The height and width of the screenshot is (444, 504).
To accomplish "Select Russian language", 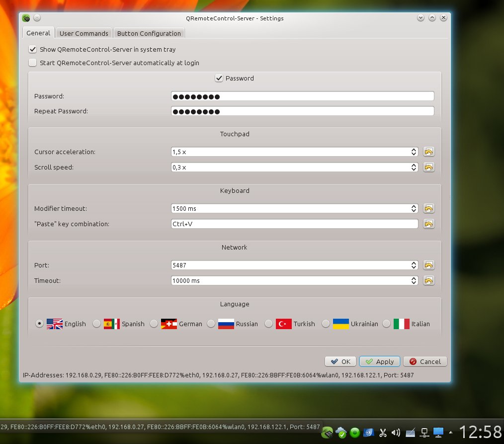I will click(211, 324).
